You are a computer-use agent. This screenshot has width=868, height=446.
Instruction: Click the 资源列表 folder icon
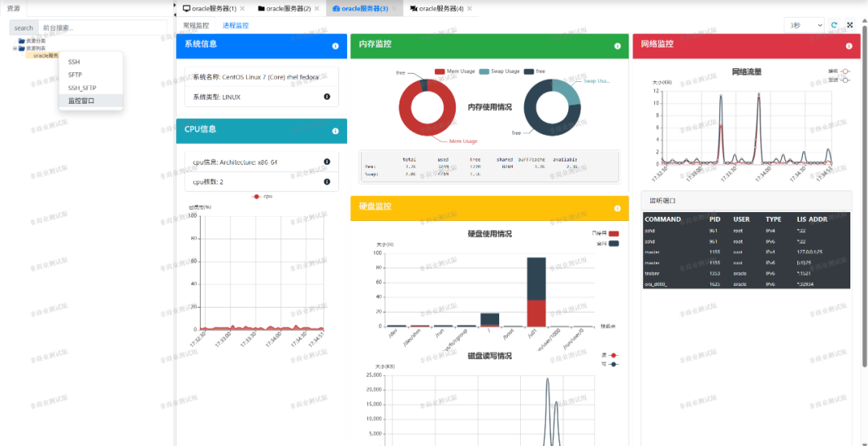[22, 48]
